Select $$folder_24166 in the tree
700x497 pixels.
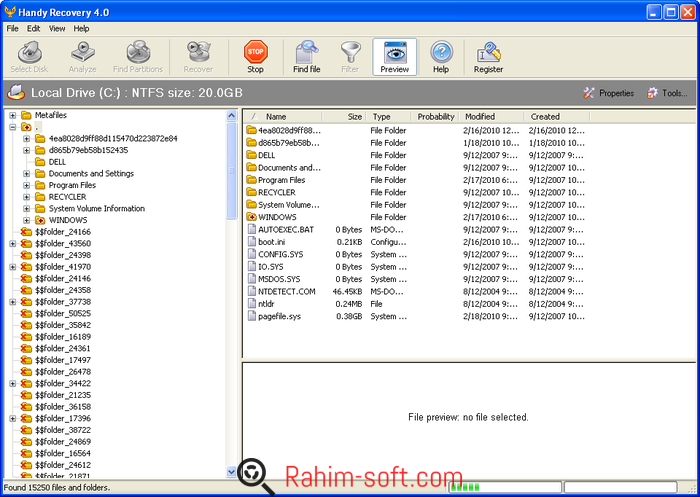point(63,232)
